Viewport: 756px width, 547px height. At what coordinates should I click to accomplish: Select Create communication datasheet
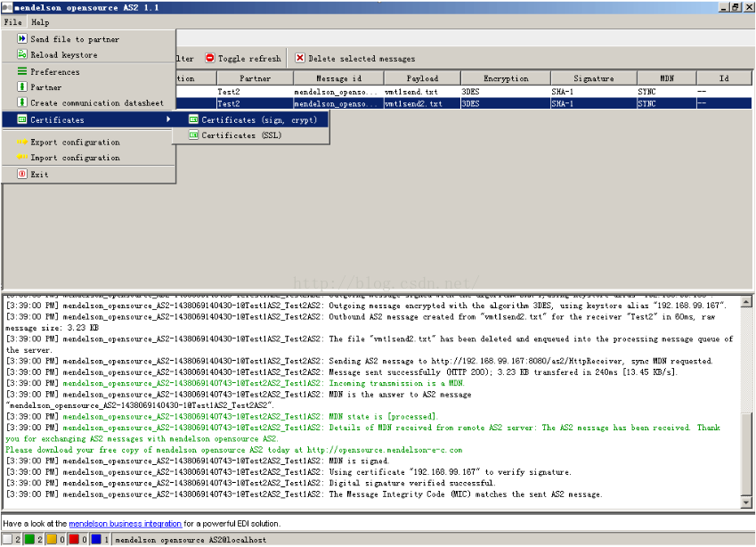pyautogui.click(x=89, y=102)
